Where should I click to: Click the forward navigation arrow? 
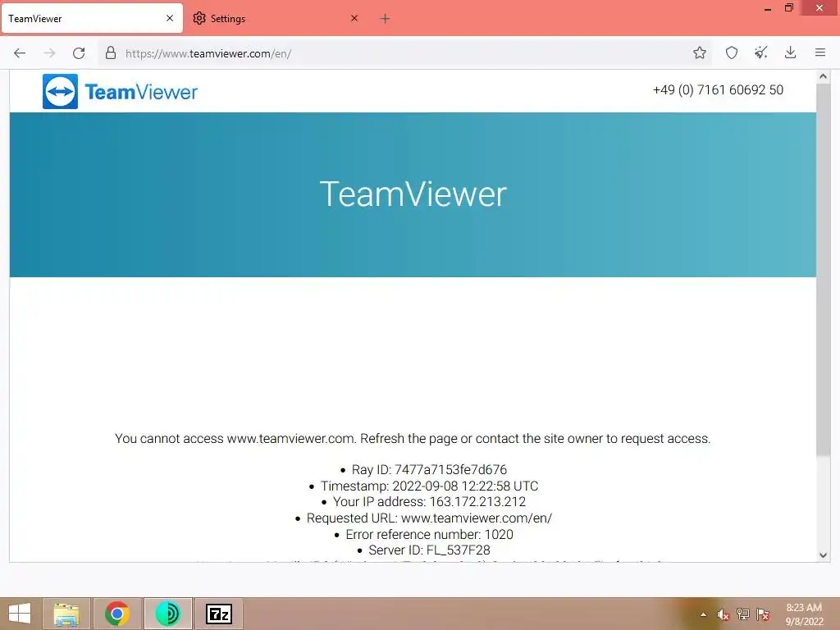click(x=49, y=53)
